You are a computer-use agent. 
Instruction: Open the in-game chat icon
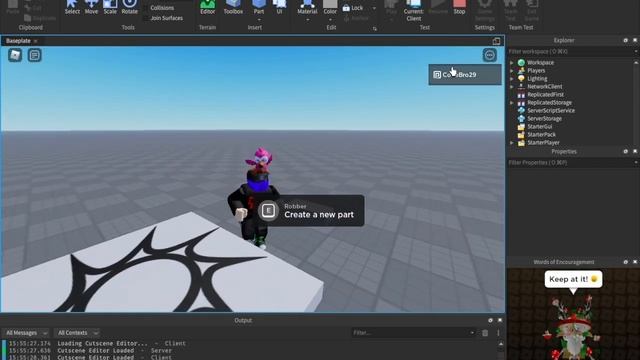coord(35,55)
